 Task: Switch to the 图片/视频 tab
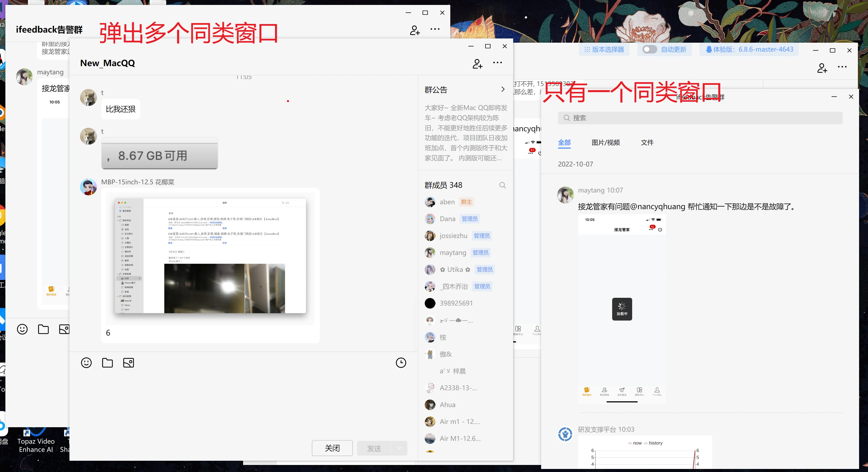[x=605, y=142]
